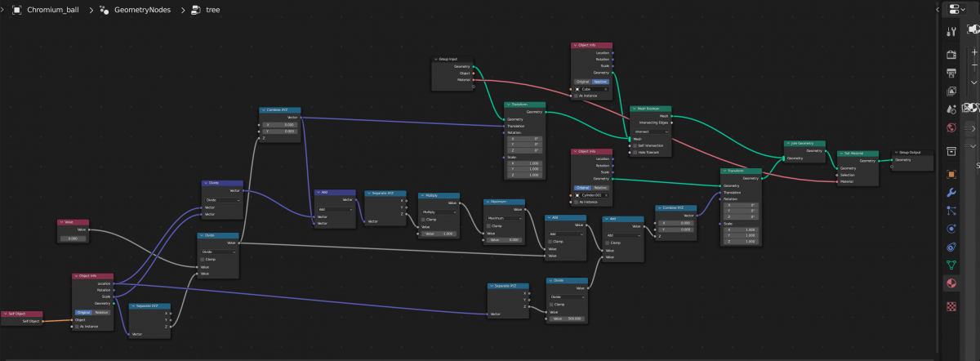Toggle Clamp on the left math Divide node
980x361 pixels.
(203, 260)
